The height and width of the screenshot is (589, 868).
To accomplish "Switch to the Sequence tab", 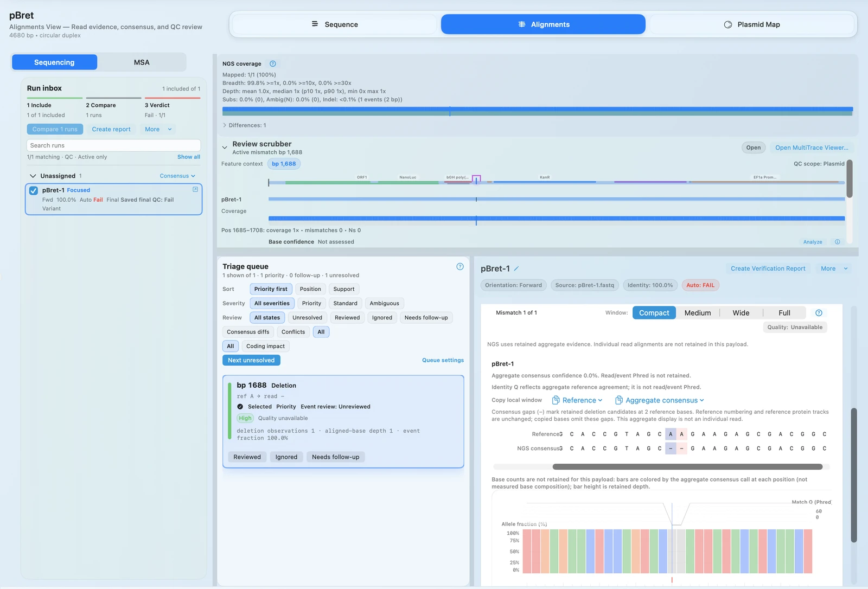I will coord(335,24).
